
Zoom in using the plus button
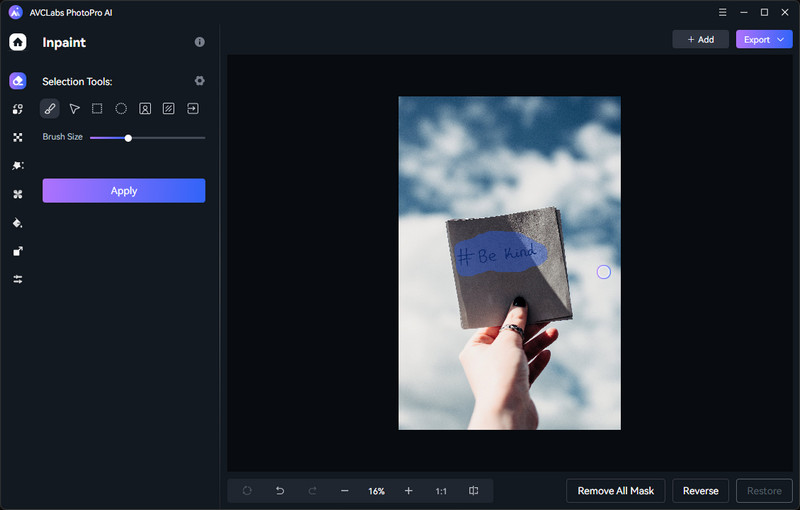coord(408,491)
